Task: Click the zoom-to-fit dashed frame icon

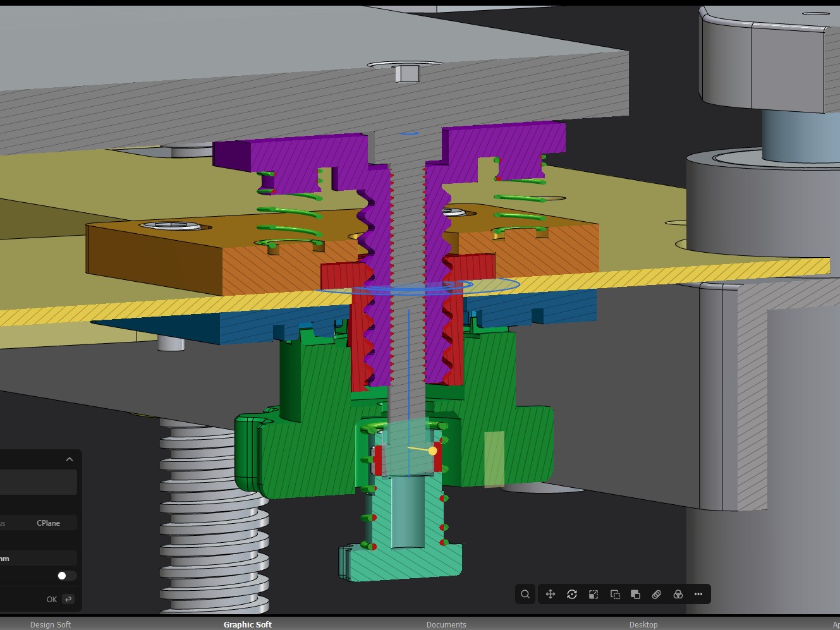Action: [593, 594]
